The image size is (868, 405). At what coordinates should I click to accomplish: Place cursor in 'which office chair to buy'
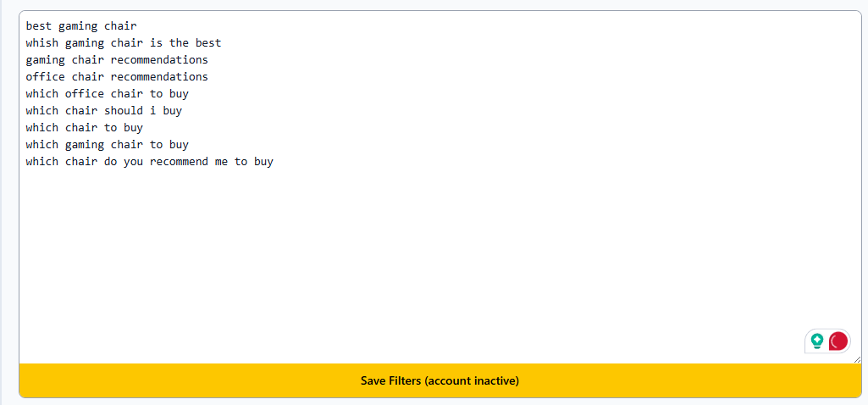108,94
